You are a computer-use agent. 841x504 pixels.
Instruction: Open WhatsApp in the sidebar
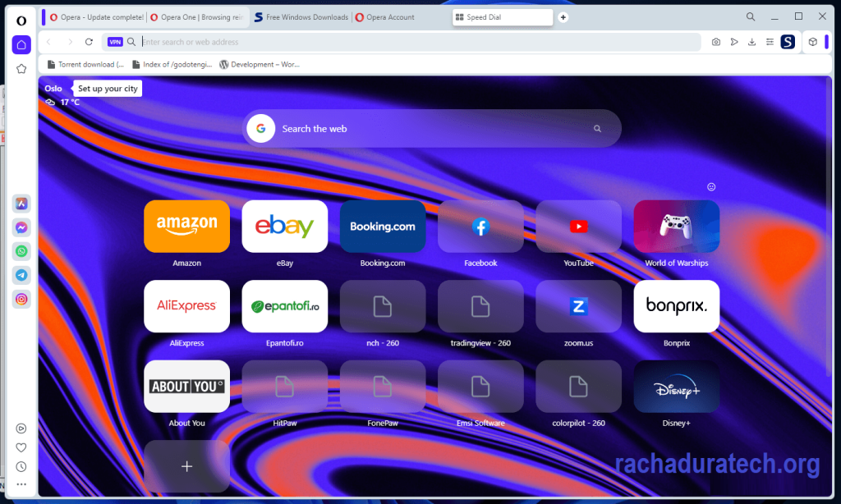pyautogui.click(x=21, y=251)
